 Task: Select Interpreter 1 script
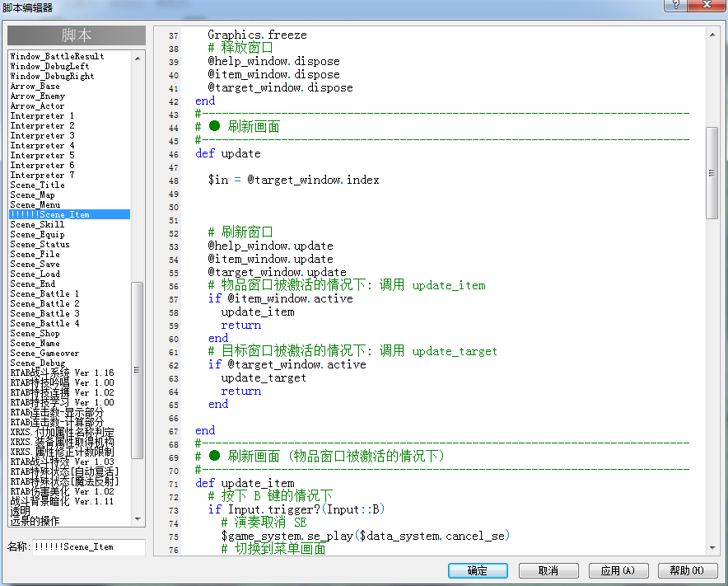click(x=42, y=115)
